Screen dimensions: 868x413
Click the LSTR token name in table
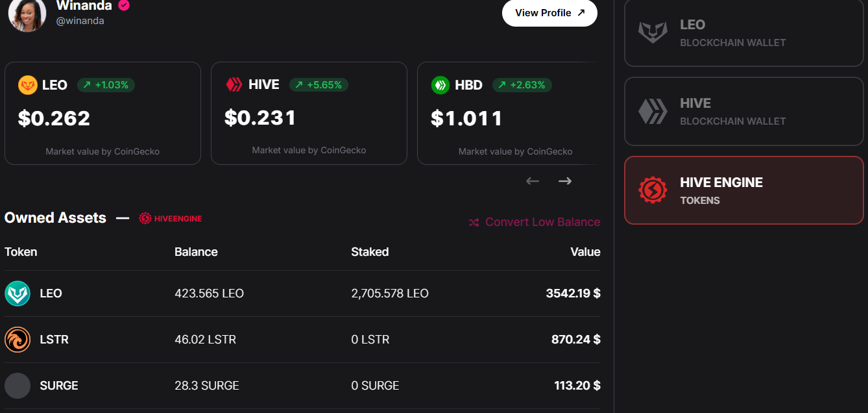click(54, 340)
